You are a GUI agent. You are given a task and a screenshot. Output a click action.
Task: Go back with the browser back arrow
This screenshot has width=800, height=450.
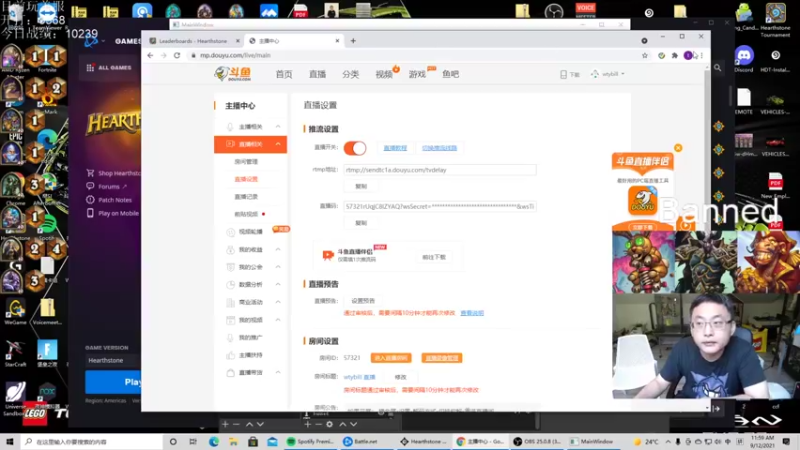(x=150, y=55)
